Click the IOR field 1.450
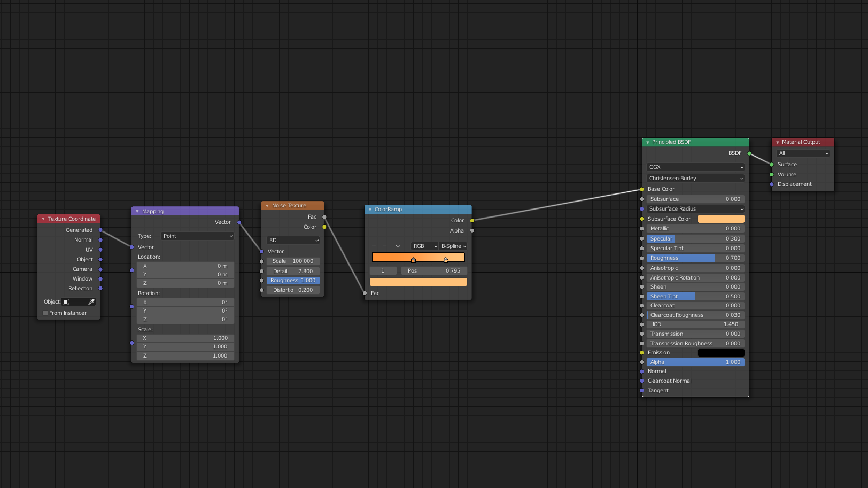The width and height of the screenshot is (868, 488). click(695, 324)
